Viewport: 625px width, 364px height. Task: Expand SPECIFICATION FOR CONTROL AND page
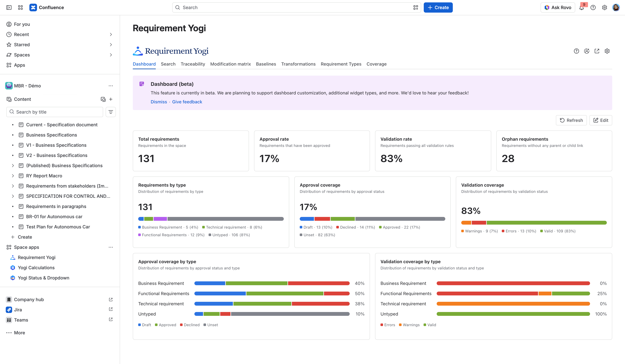tap(13, 196)
